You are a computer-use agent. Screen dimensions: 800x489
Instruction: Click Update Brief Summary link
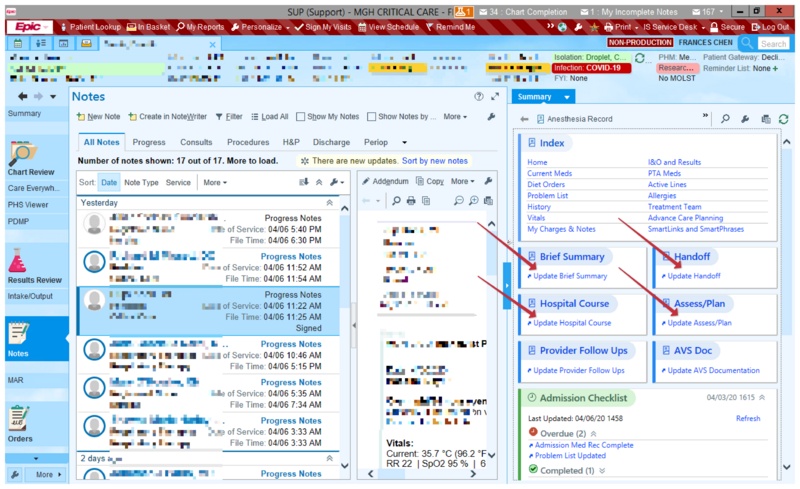(x=570, y=276)
